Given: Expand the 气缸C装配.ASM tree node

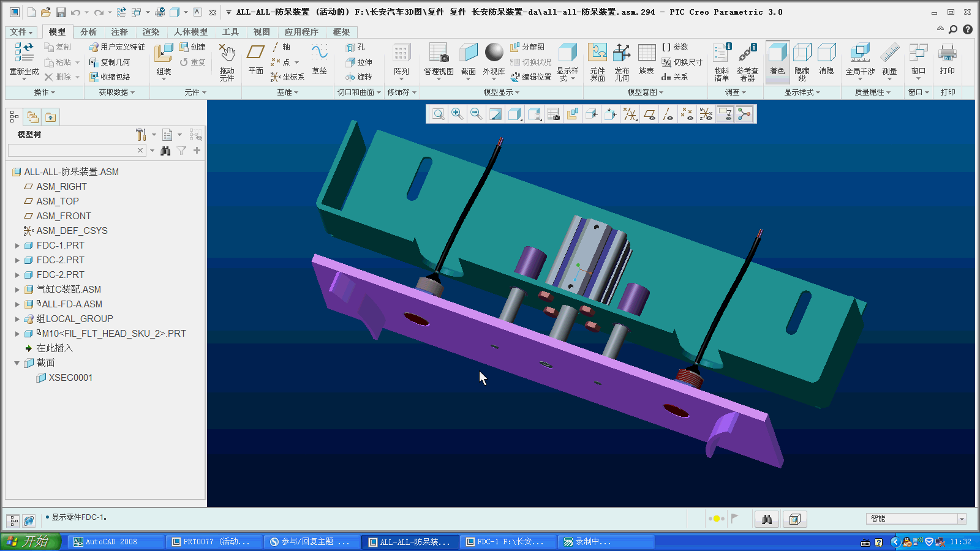Looking at the screenshot, I should [17, 290].
